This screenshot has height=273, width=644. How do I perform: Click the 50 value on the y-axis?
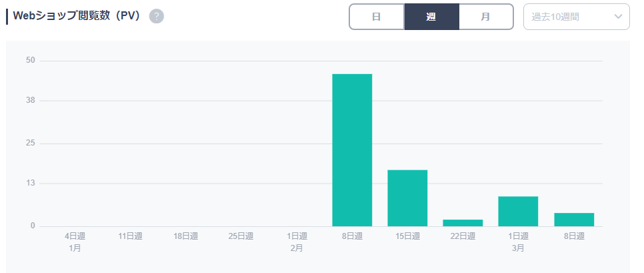point(30,61)
